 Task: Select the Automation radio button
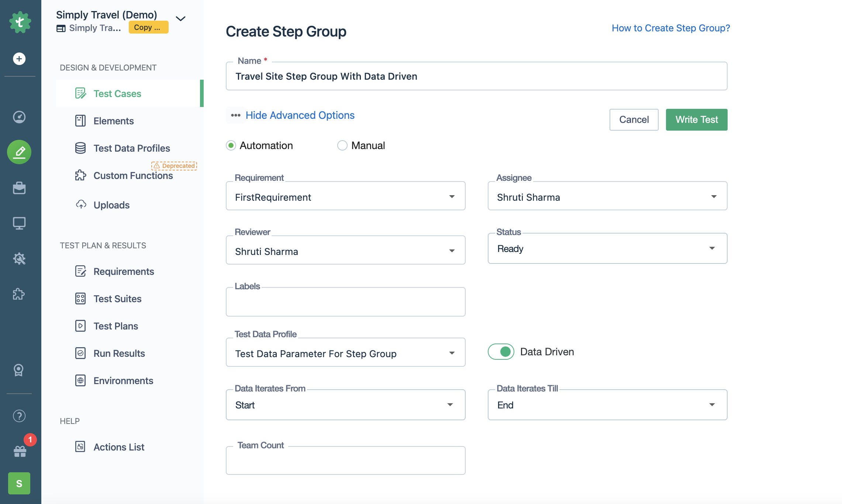click(x=230, y=145)
